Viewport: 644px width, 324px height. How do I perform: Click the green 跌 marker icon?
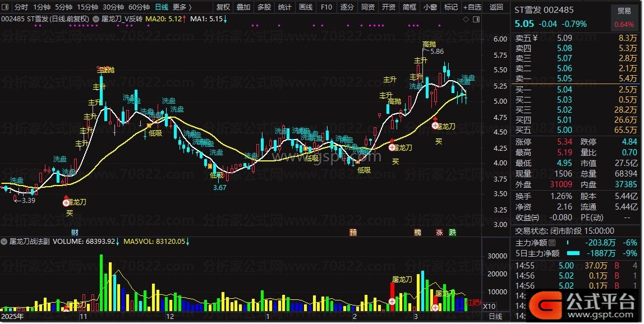pyautogui.click(x=453, y=232)
